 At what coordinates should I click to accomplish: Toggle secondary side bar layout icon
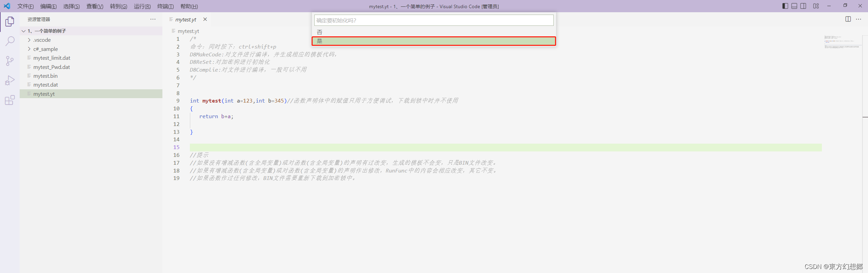[803, 6]
